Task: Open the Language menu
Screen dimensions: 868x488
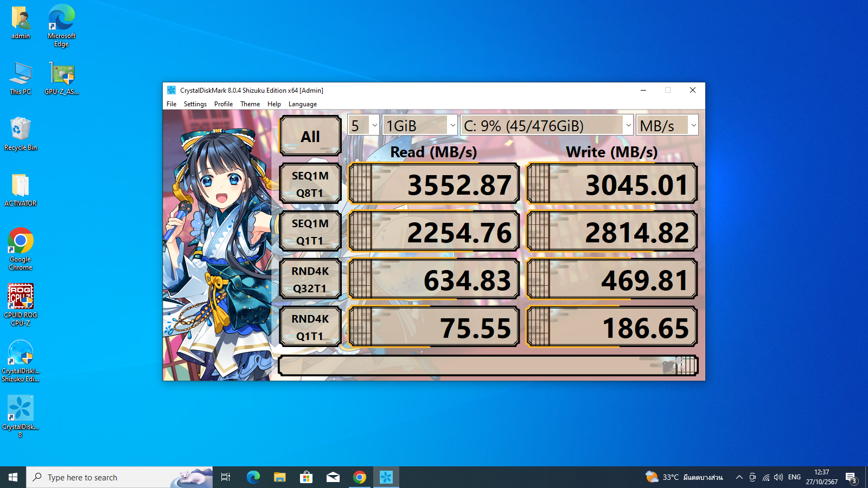Action: (303, 104)
